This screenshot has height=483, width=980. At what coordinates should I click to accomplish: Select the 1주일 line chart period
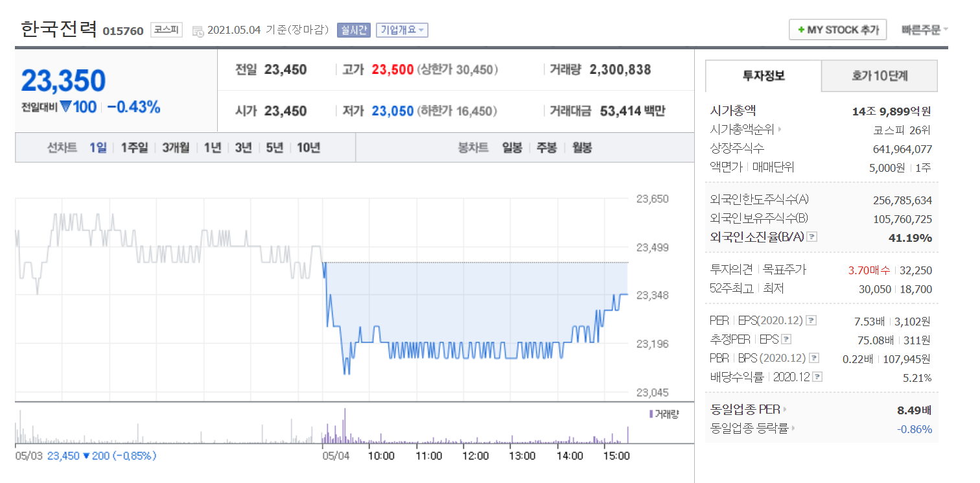tap(134, 148)
